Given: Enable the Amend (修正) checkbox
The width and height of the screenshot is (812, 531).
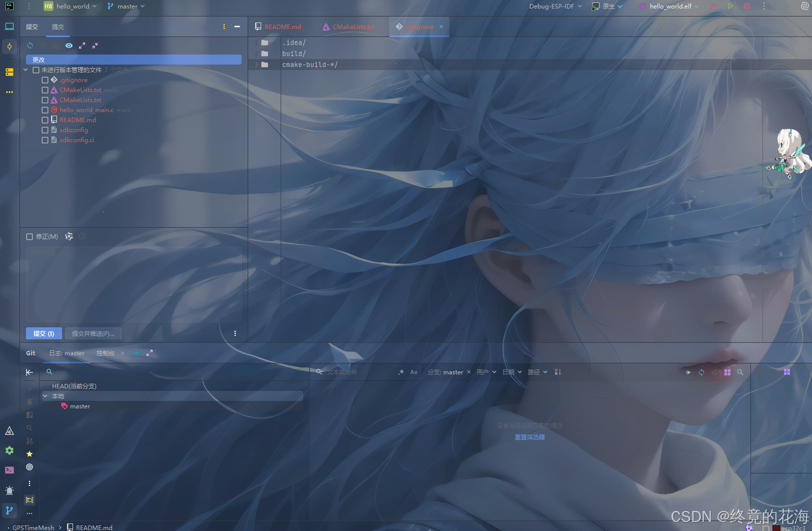Looking at the screenshot, I should click(30, 237).
